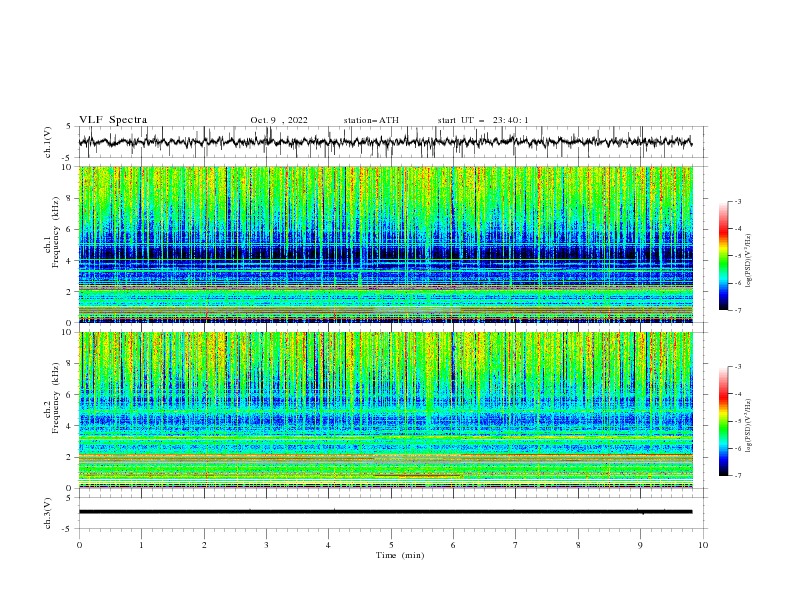Click ch.2 frequency axis tick "6"
This screenshot has height=612, width=792.
click(x=70, y=395)
